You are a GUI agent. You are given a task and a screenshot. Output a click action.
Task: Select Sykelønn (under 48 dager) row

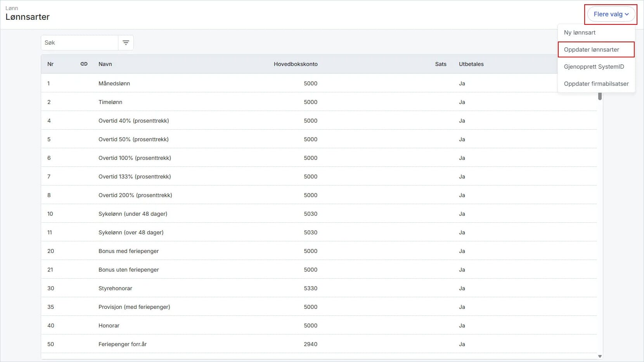319,214
